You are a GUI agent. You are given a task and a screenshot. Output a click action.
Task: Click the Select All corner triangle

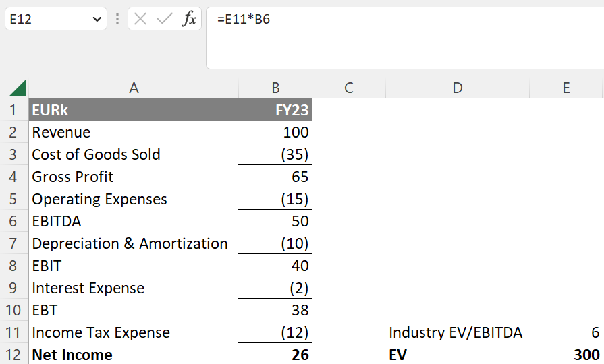[18, 88]
